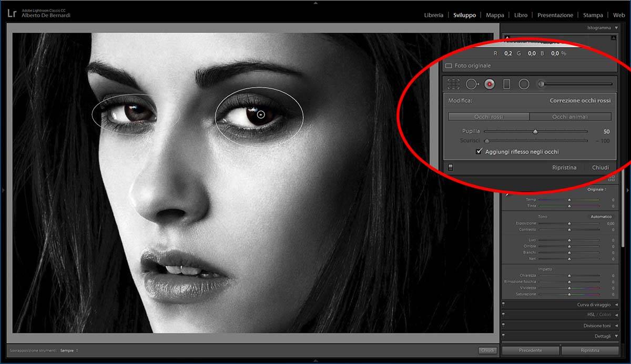Switch to the Mappa module

pos(494,15)
